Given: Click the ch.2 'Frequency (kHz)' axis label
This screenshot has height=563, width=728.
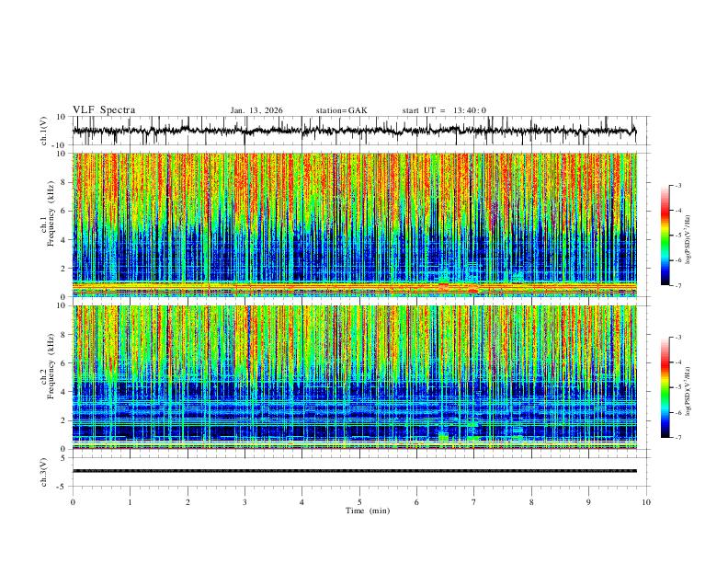Looking at the screenshot, I should (x=51, y=366).
